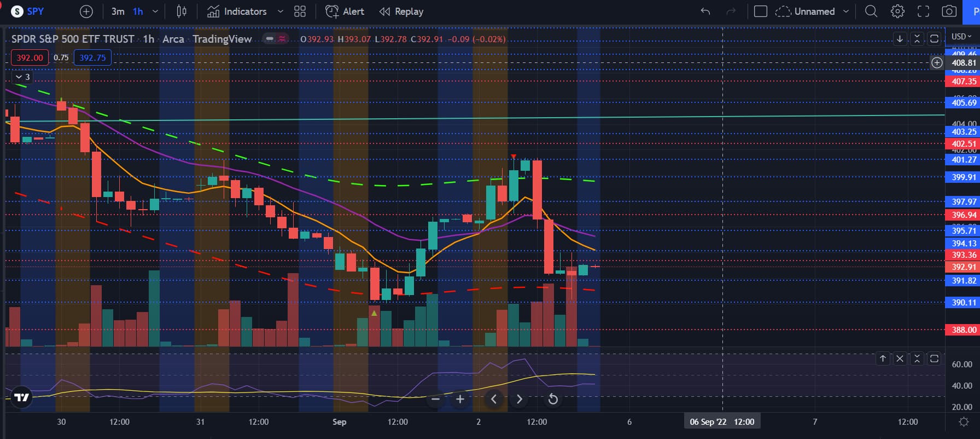980x439 pixels.
Task: Open the Unnamed layout dropdown menu
Action: pyautogui.click(x=846, y=11)
